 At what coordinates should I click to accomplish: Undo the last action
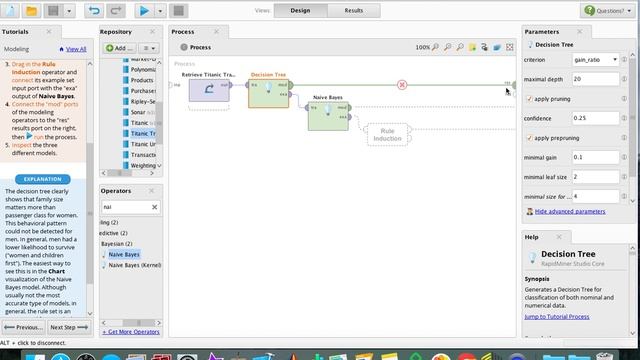(94, 11)
